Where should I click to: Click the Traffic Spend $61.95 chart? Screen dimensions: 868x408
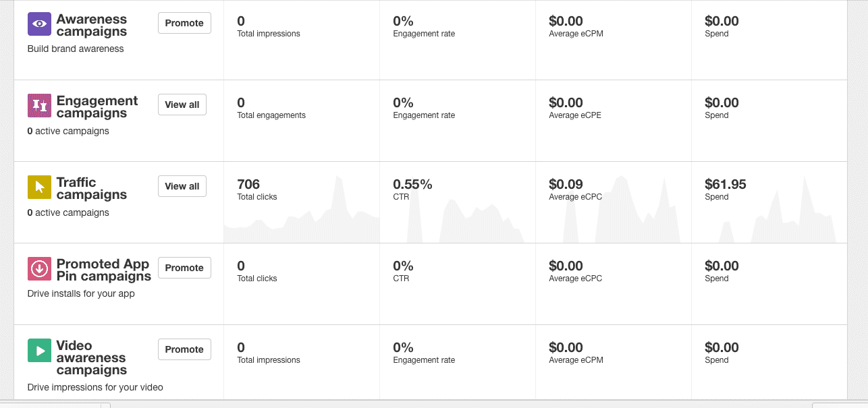coord(769,216)
